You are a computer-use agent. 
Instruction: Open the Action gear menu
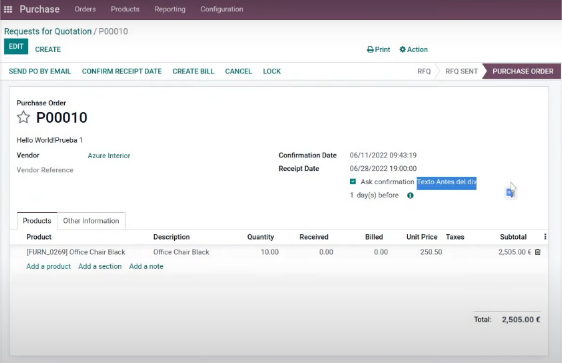point(414,49)
